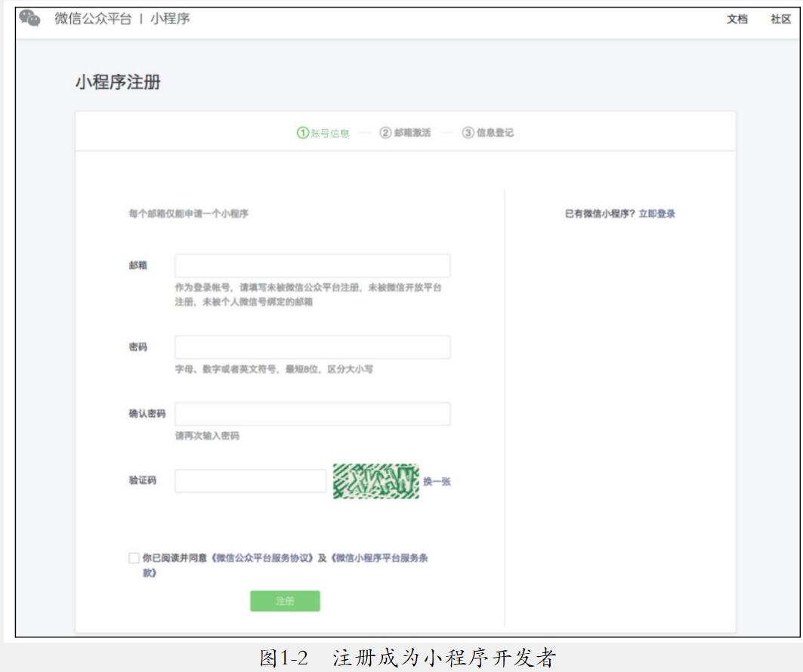Check the agreement checkbox
Viewport: 803px width, 672px height.
(x=134, y=558)
